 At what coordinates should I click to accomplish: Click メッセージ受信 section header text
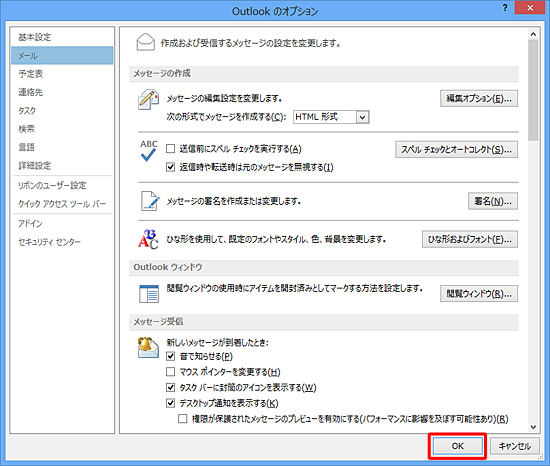click(158, 322)
